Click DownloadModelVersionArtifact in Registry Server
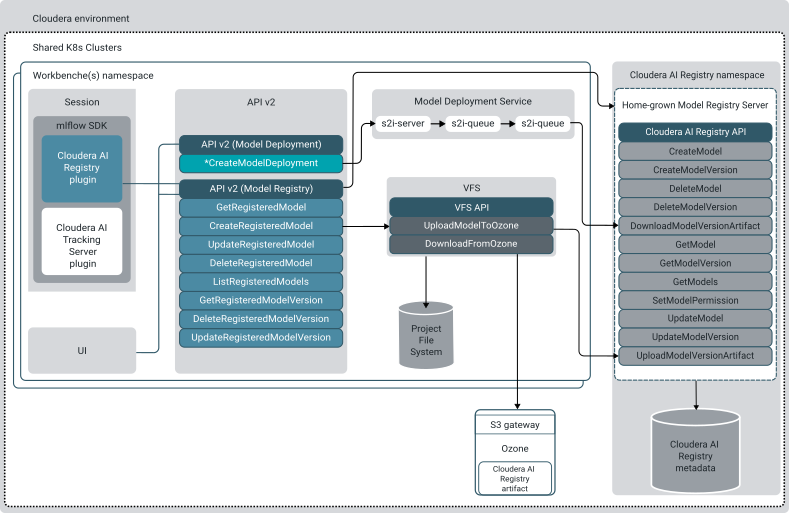The height and width of the screenshot is (513, 789). click(x=694, y=226)
